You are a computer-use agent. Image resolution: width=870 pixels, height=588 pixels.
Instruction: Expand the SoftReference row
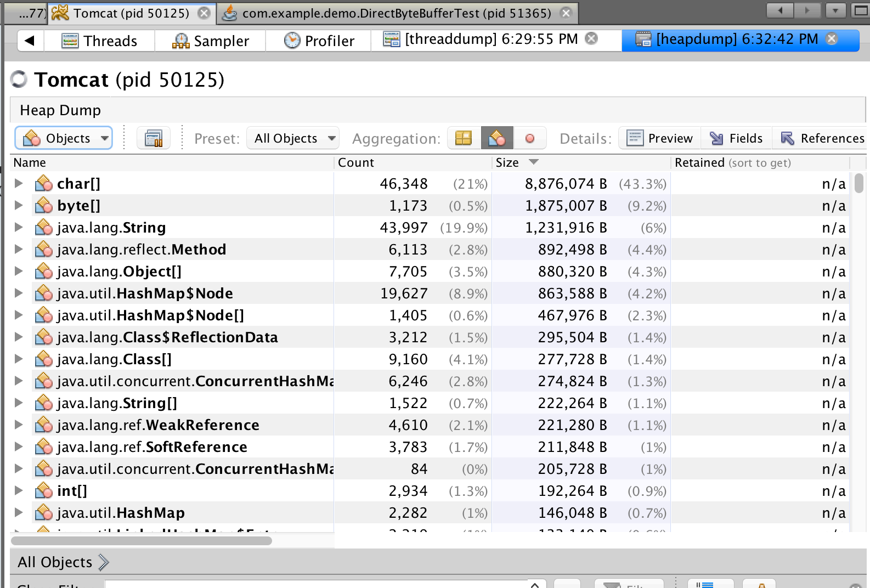pos(19,447)
